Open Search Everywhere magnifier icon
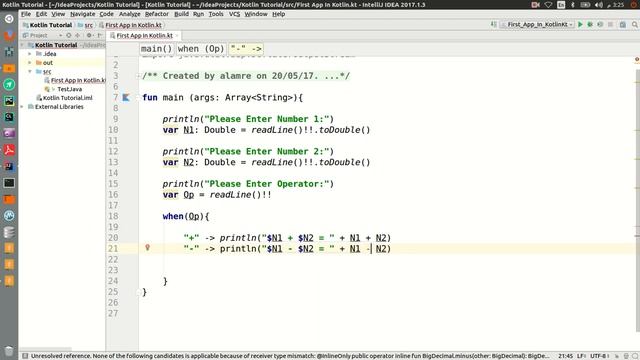 point(635,24)
